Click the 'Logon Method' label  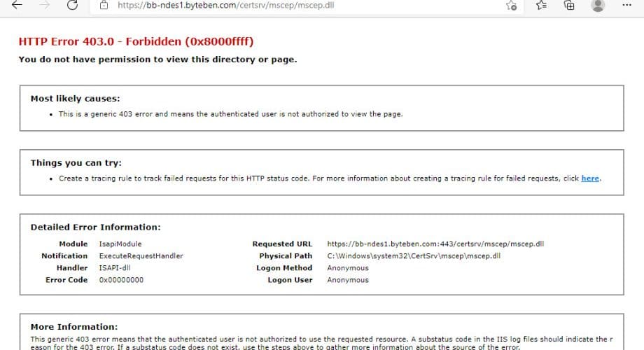pos(284,268)
